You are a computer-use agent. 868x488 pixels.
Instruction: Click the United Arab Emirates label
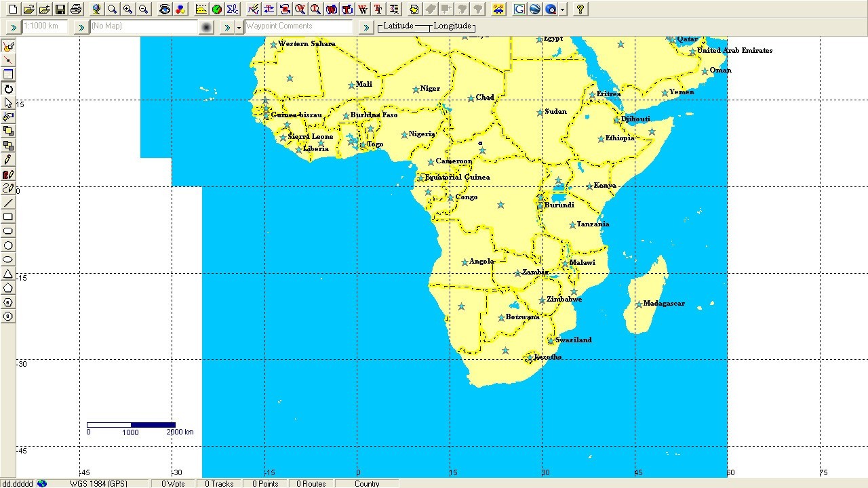(734, 51)
